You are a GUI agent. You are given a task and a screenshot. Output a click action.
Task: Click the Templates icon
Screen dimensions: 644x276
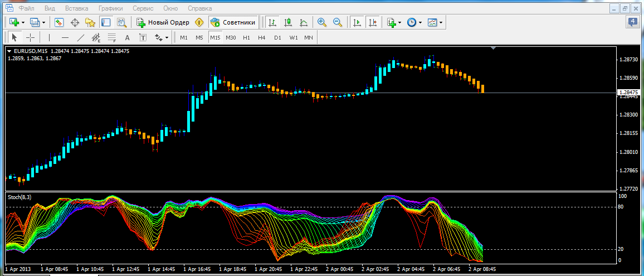(432, 22)
